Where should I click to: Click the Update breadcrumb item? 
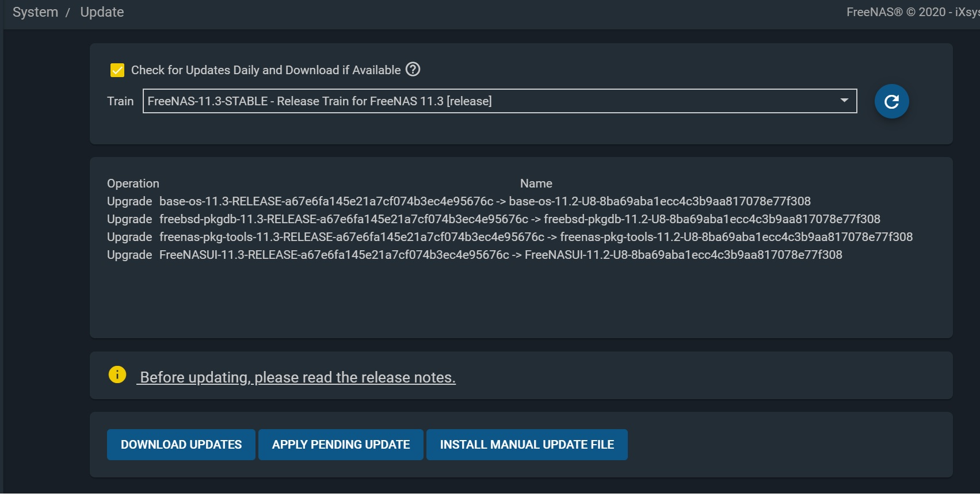(x=102, y=12)
